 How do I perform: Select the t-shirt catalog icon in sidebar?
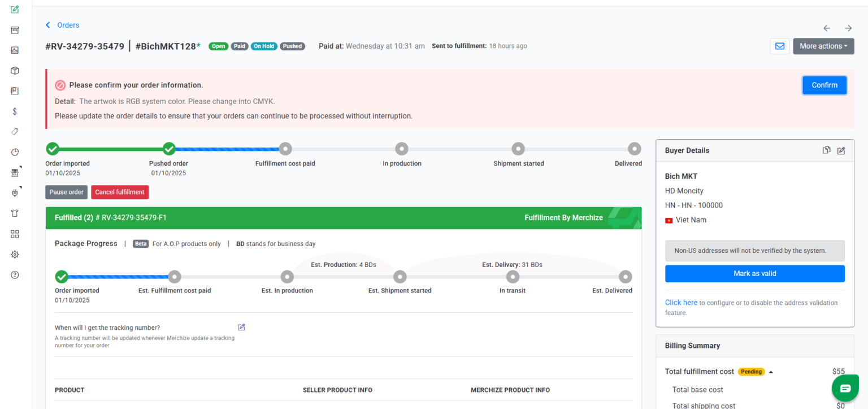click(15, 213)
